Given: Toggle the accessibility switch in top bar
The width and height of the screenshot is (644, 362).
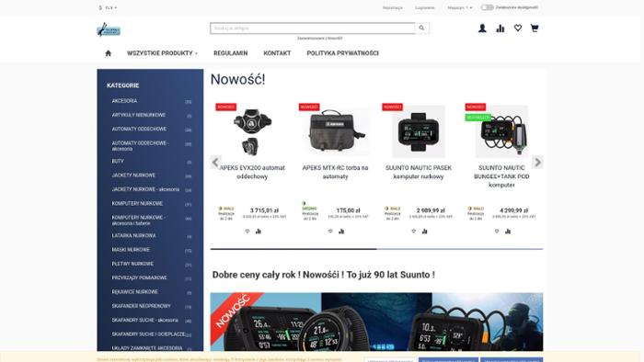Looking at the screenshot, I should click(x=487, y=7).
